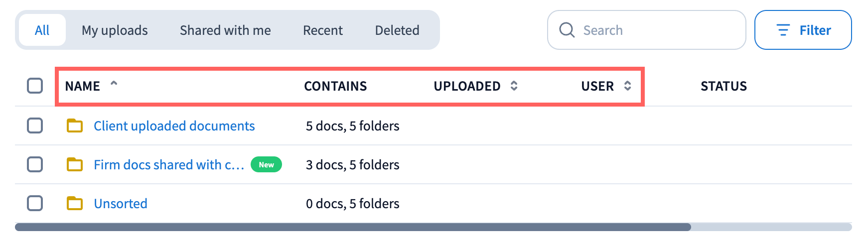Sort by User column arrows

(627, 86)
